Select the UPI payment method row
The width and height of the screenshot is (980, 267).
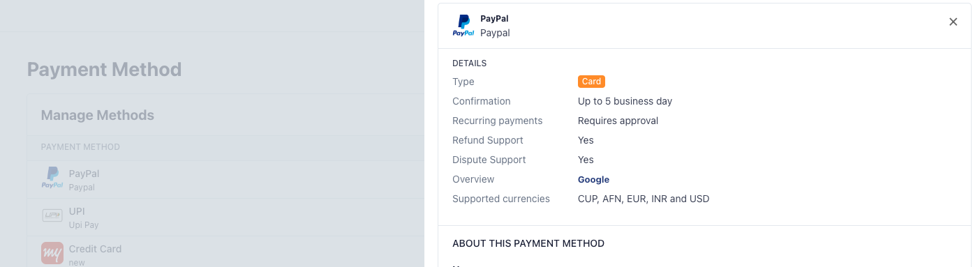tap(225, 217)
